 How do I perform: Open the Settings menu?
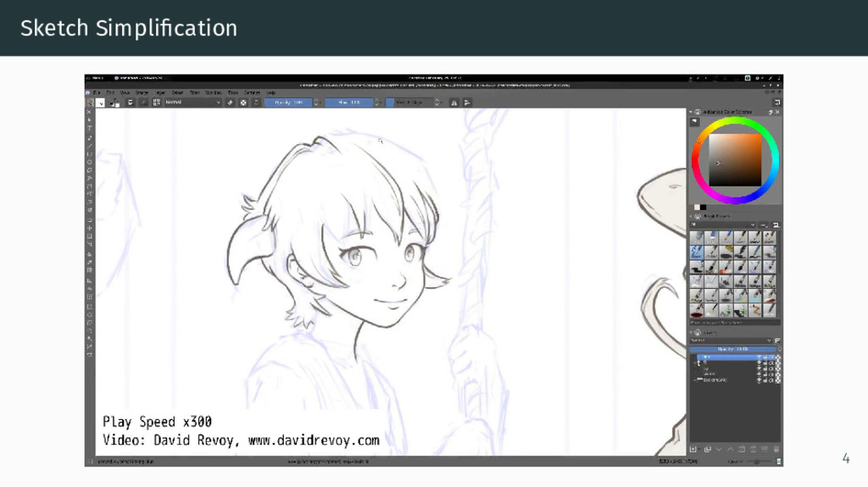(252, 92)
